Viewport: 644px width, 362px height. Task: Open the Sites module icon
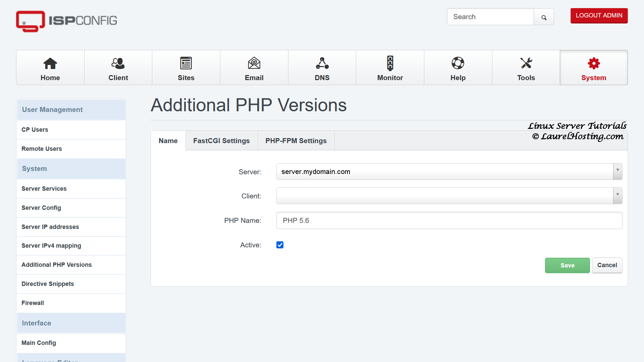186,63
